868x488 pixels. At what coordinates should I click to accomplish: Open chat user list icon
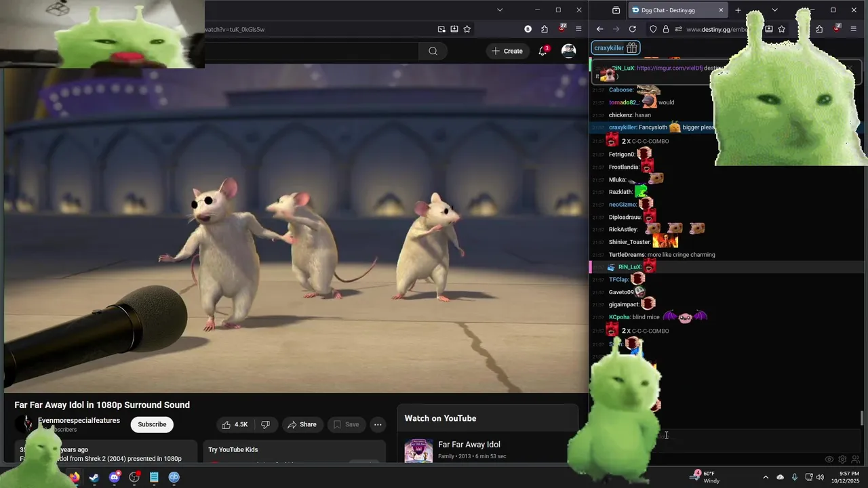[x=855, y=460]
